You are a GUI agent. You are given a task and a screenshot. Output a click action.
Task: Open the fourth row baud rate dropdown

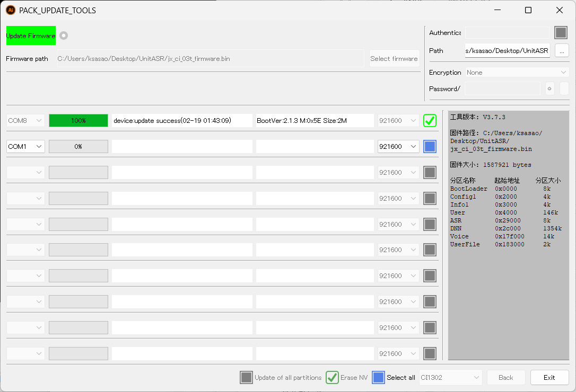(398, 198)
